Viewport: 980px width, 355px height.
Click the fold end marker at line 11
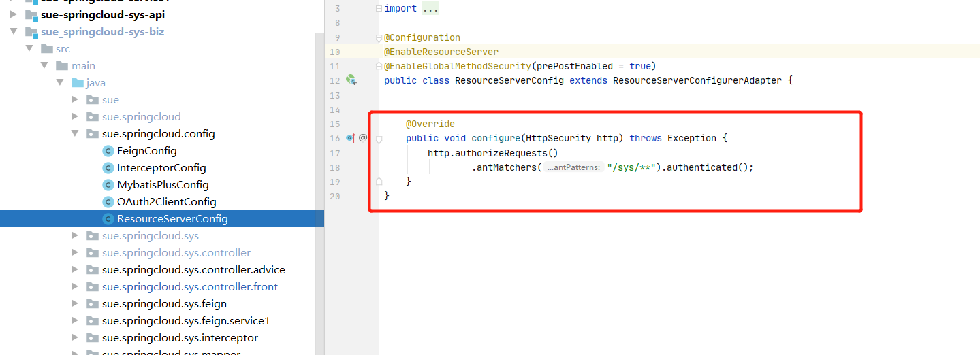click(x=379, y=66)
